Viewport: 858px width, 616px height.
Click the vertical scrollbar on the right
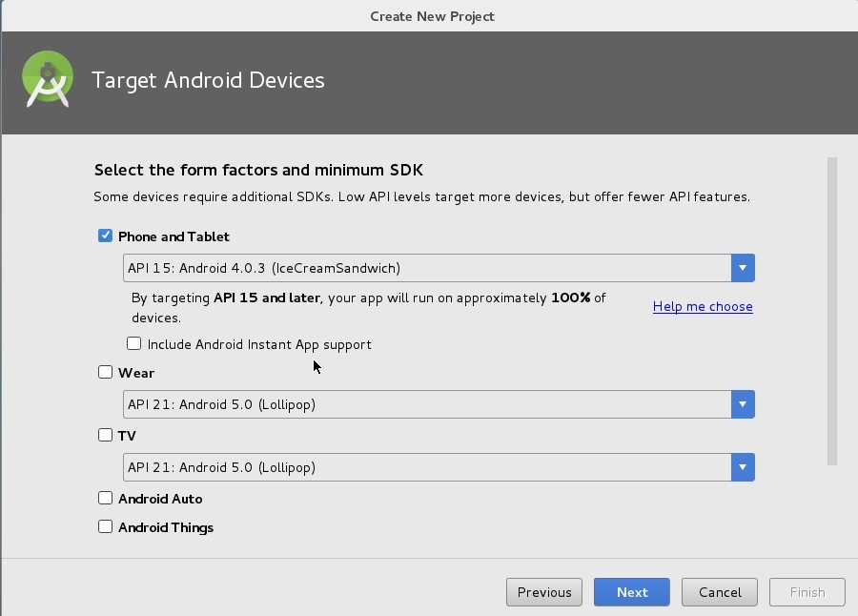(832, 311)
